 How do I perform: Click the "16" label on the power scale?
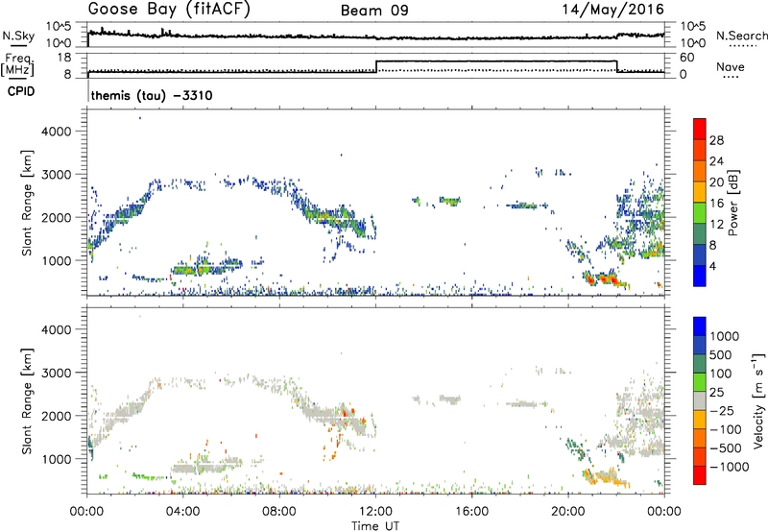point(716,204)
